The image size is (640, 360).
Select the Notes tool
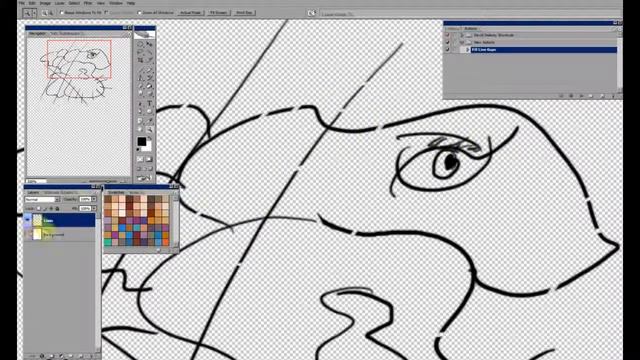pos(140,121)
